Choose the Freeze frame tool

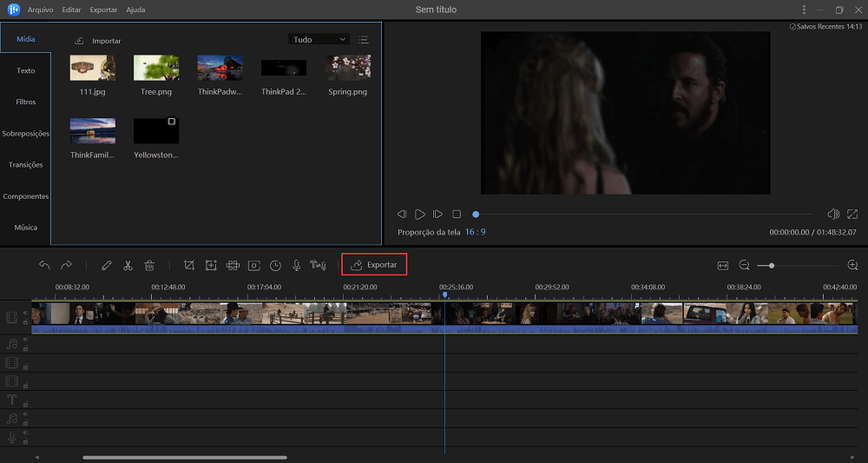point(254,265)
